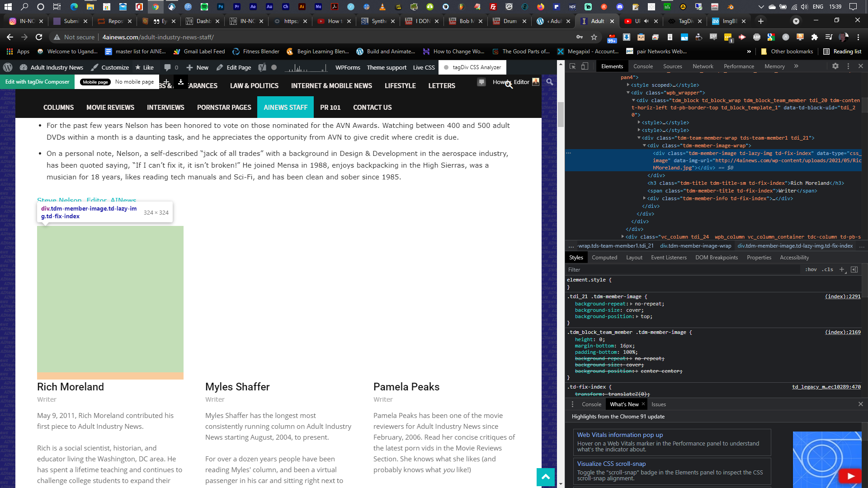
Task: Open the Computed styles tab
Action: click(x=604, y=258)
